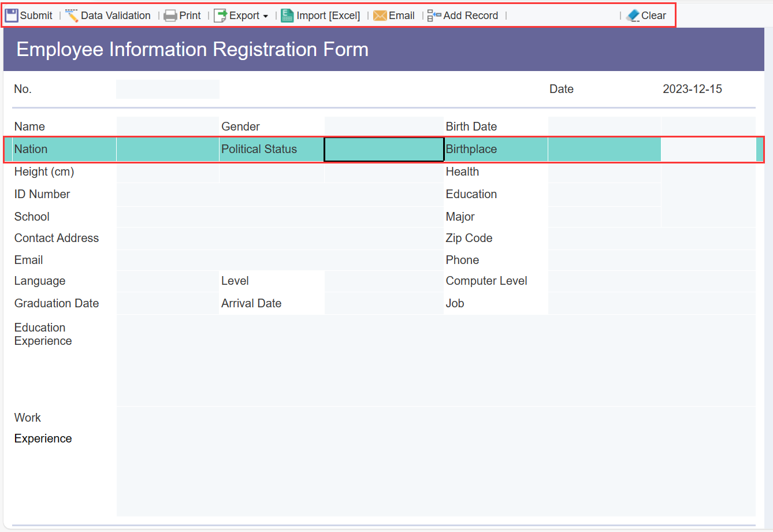The width and height of the screenshot is (773, 532).
Task: Click the Print icon
Action: coord(170,15)
